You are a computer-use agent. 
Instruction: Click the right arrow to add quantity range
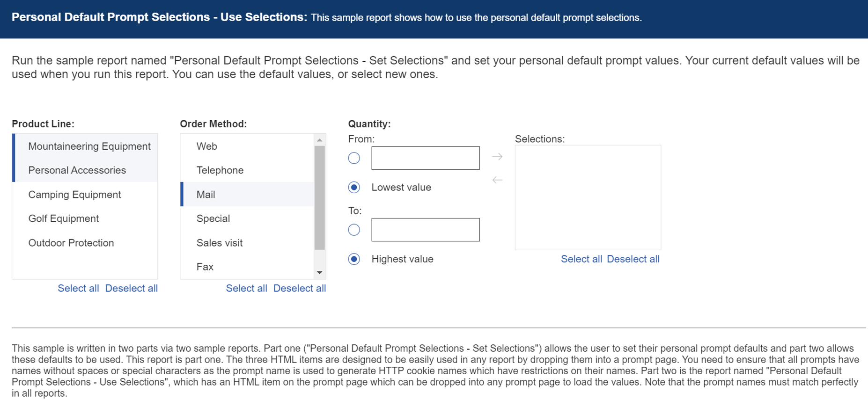tap(497, 157)
